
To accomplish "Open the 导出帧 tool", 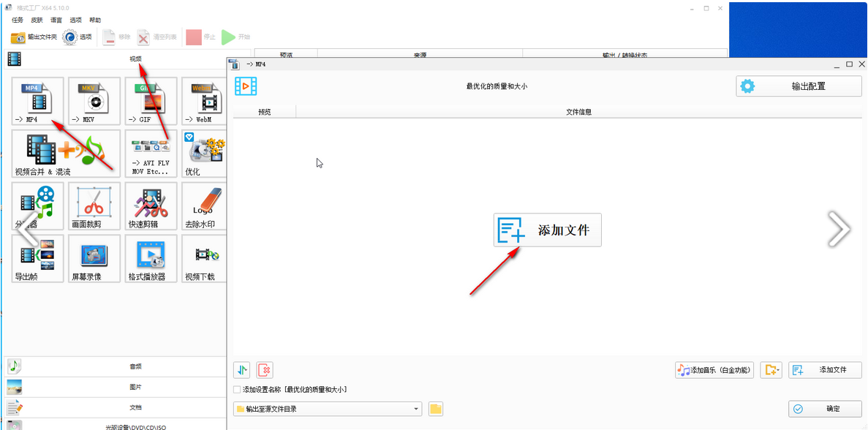I will point(37,258).
